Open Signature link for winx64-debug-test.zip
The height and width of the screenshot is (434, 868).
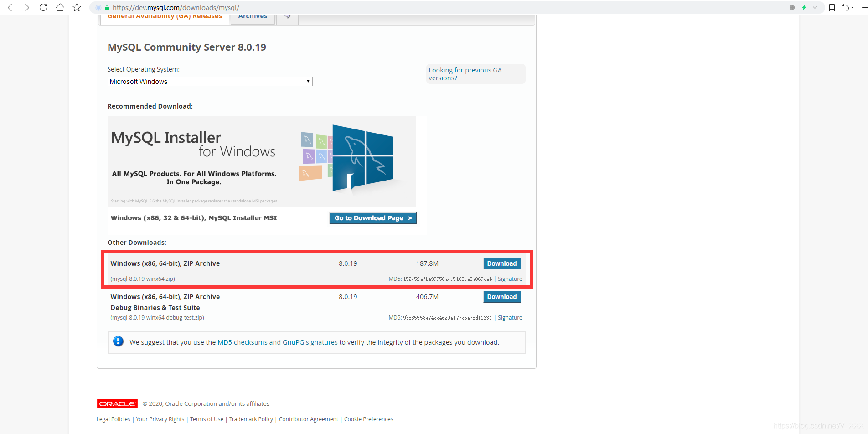click(x=510, y=318)
